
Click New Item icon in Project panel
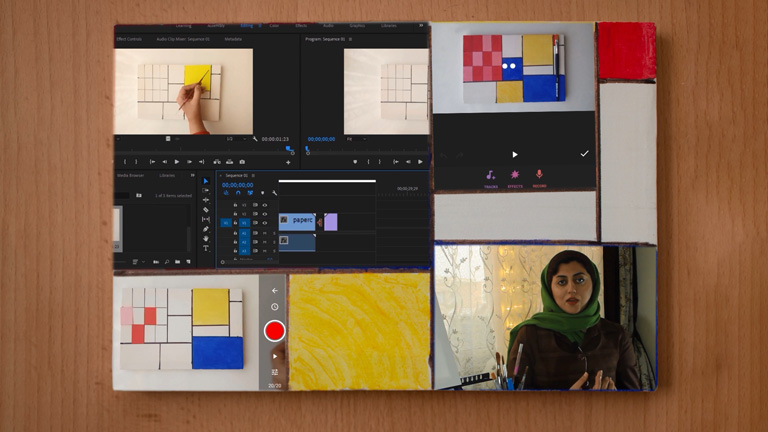(188, 262)
